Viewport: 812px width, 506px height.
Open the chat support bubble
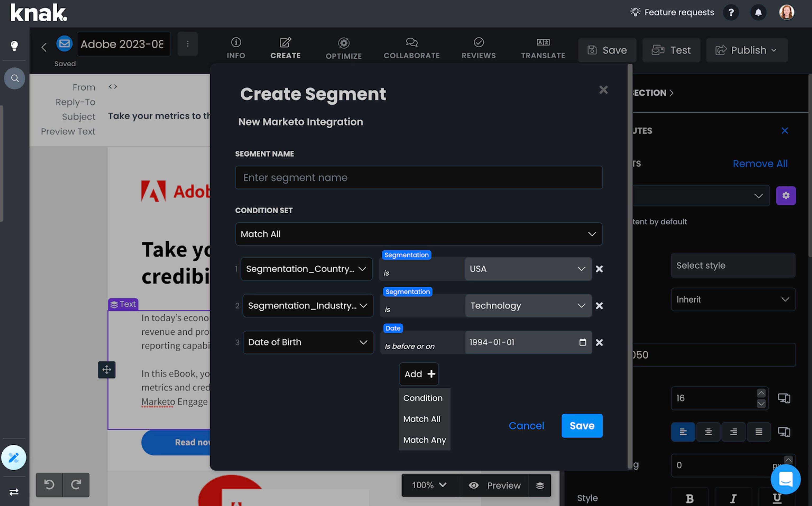785,479
